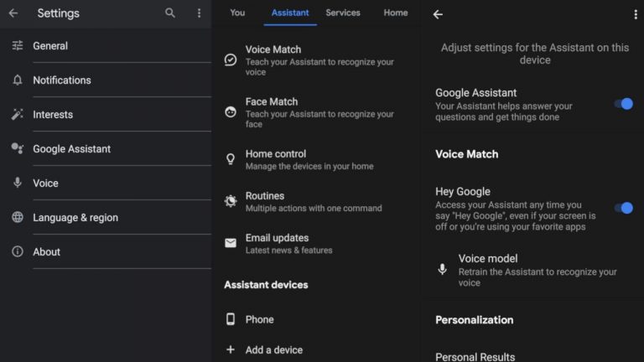Open Interests settings
The height and width of the screenshot is (362, 644).
click(x=106, y=115)
